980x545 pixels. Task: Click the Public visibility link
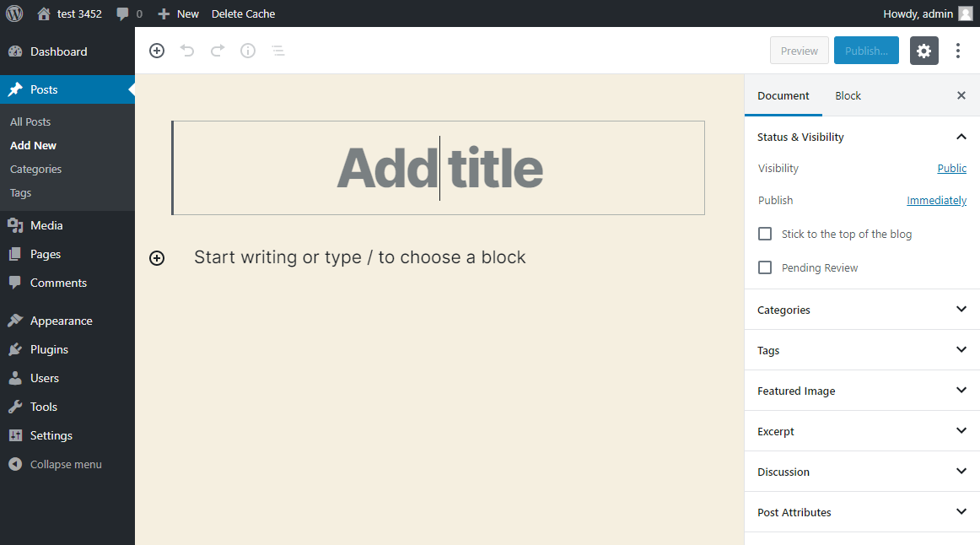click(x=951, y=169)
